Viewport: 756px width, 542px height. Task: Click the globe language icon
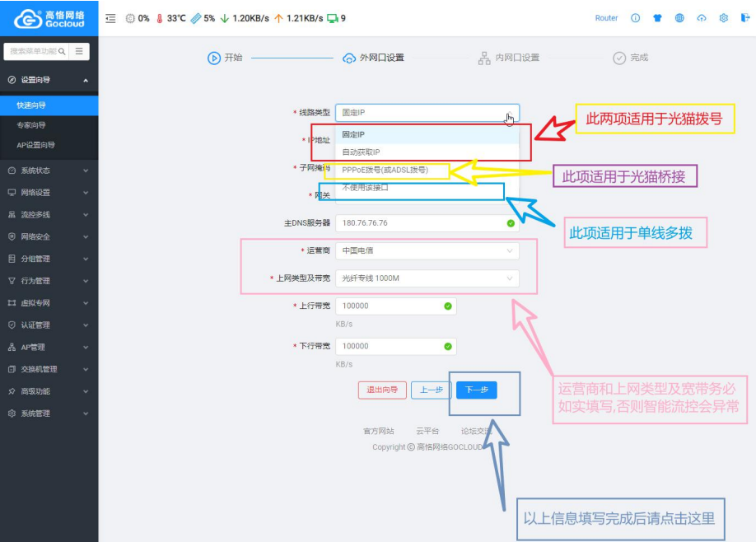click(679, 18)
